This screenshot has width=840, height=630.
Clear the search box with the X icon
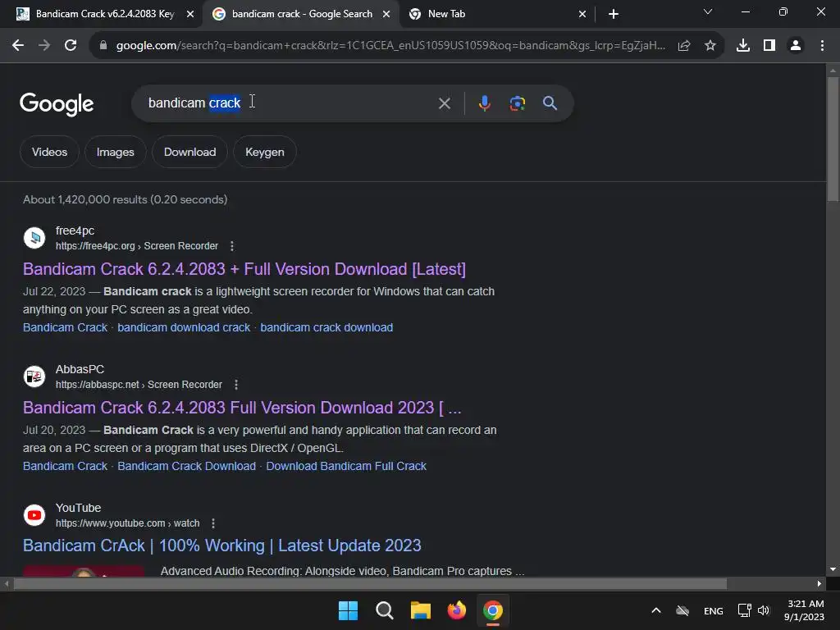[444, 103]
